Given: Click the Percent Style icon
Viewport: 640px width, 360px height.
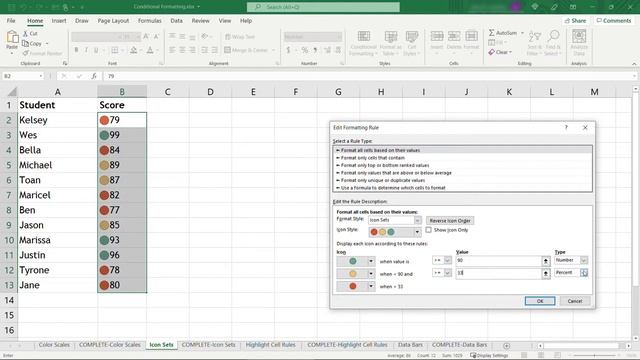Looking at the screenshot, I should tap(304, 50).
